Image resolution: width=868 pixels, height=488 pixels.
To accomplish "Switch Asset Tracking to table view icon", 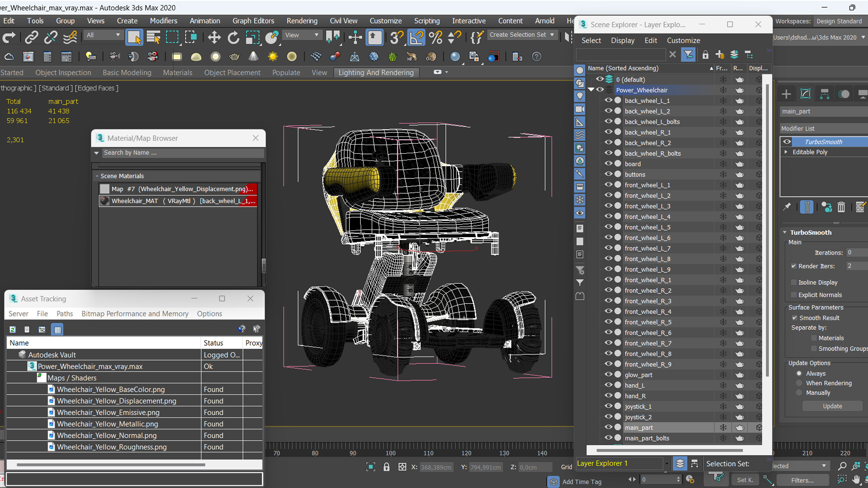I will point(57,329).
